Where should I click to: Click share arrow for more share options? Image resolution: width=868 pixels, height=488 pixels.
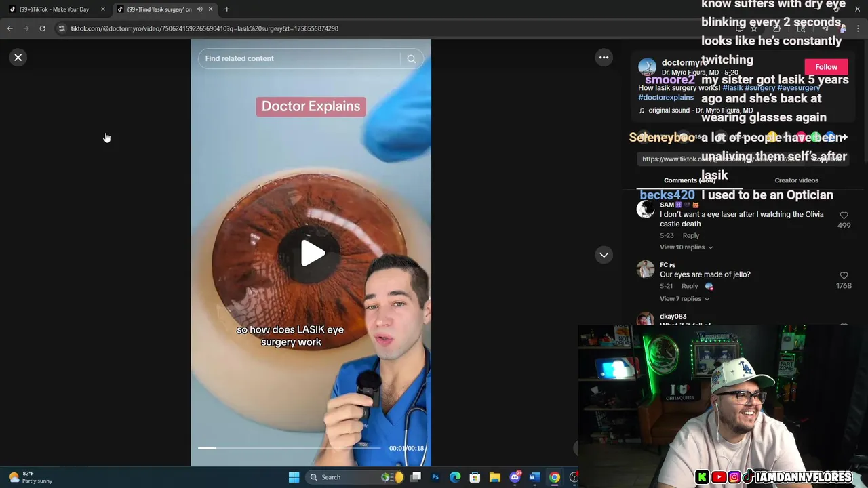(843, 138)
